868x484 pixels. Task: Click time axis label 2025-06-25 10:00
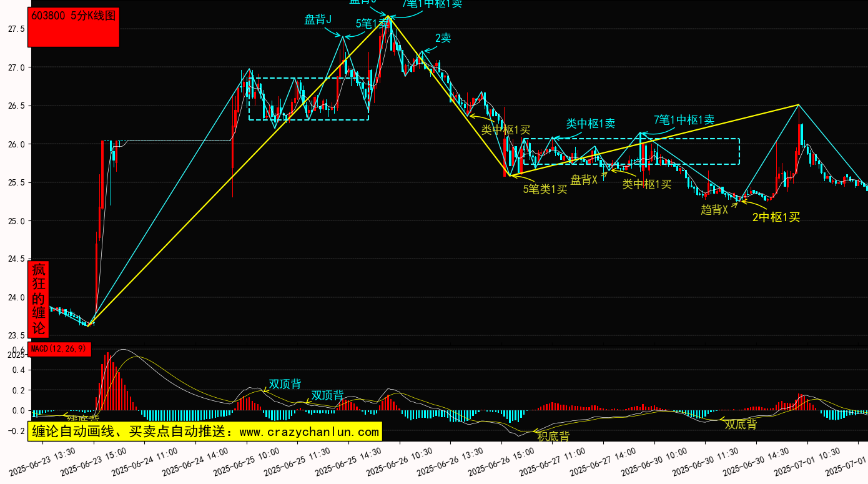[x=247, y=461]
